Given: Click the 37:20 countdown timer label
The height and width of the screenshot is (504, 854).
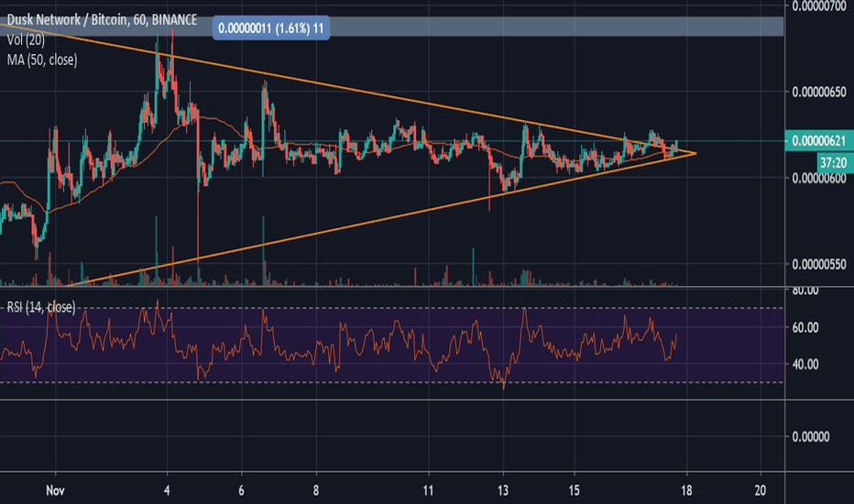Looking at the screenshot, I should pos(833,162).
